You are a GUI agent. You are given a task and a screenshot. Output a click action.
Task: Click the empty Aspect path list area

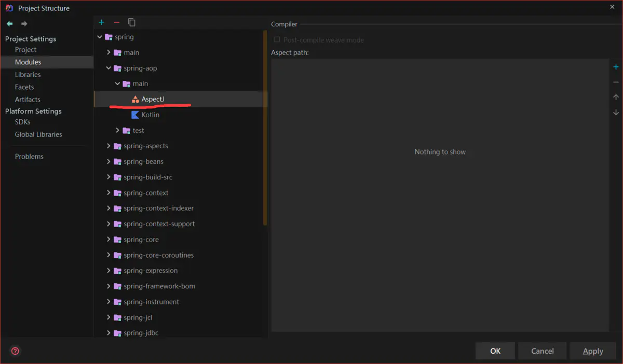click(440, 195)
